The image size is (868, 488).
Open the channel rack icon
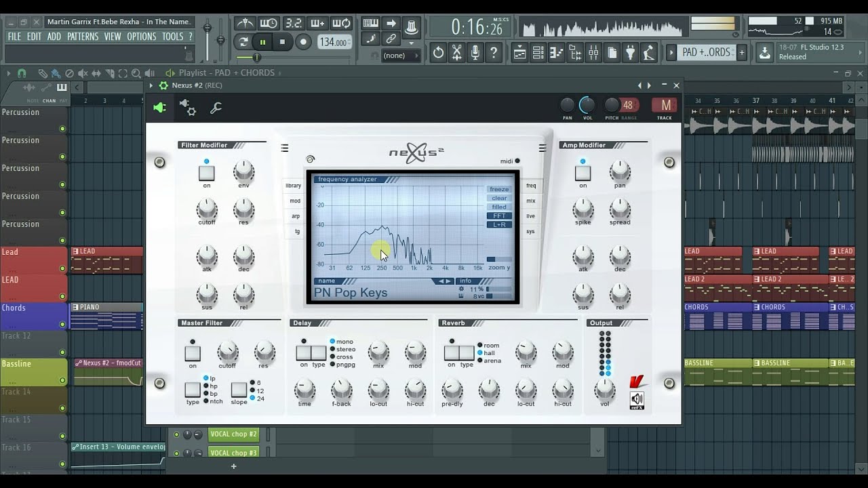pos(538,52)
